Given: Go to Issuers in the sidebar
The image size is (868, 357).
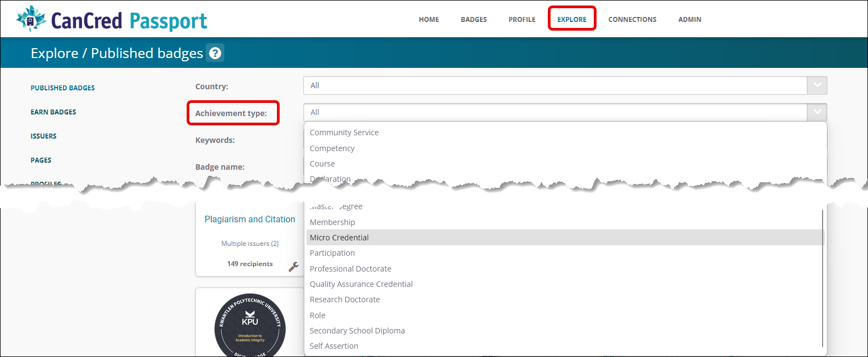Looking at the screenshot, I should pyautogui.click(x=44, y=136).
